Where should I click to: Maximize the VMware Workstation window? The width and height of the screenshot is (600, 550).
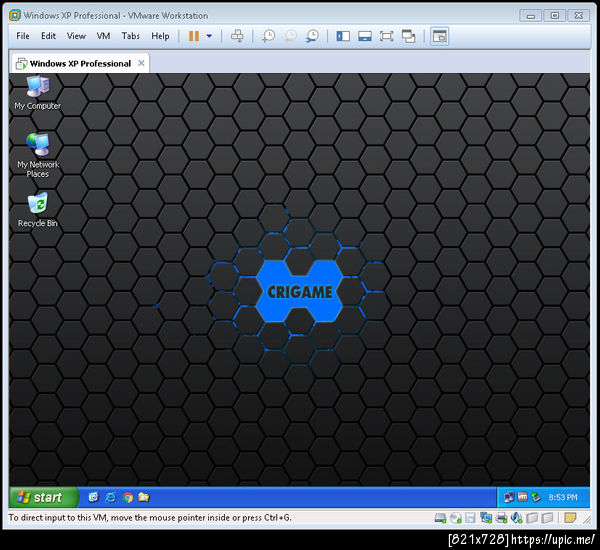555,15
